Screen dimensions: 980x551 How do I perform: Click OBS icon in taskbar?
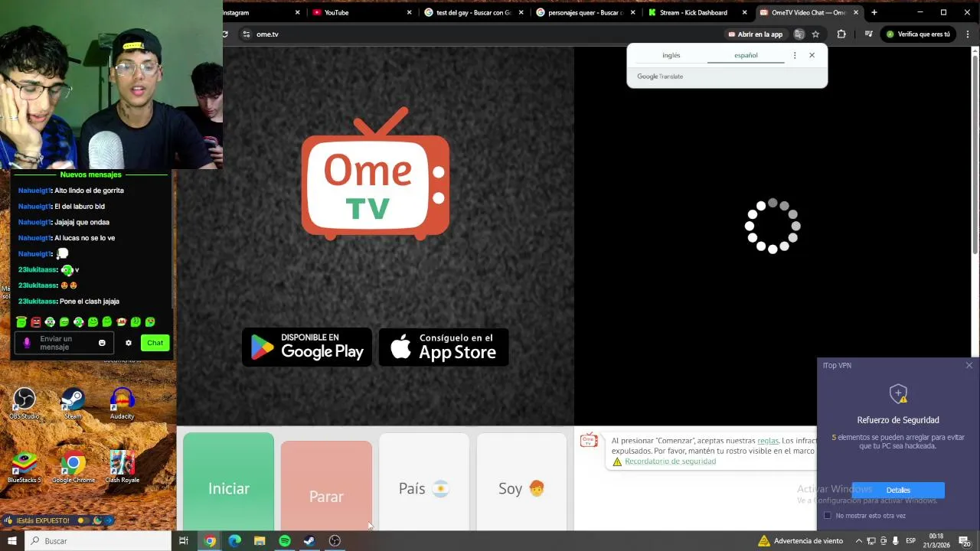pos(335,541)
